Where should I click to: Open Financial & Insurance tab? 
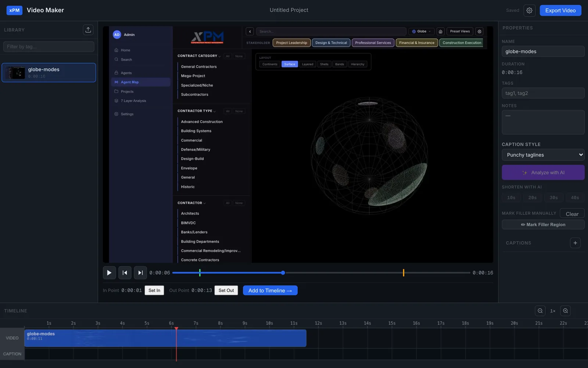tap(417, 43)
